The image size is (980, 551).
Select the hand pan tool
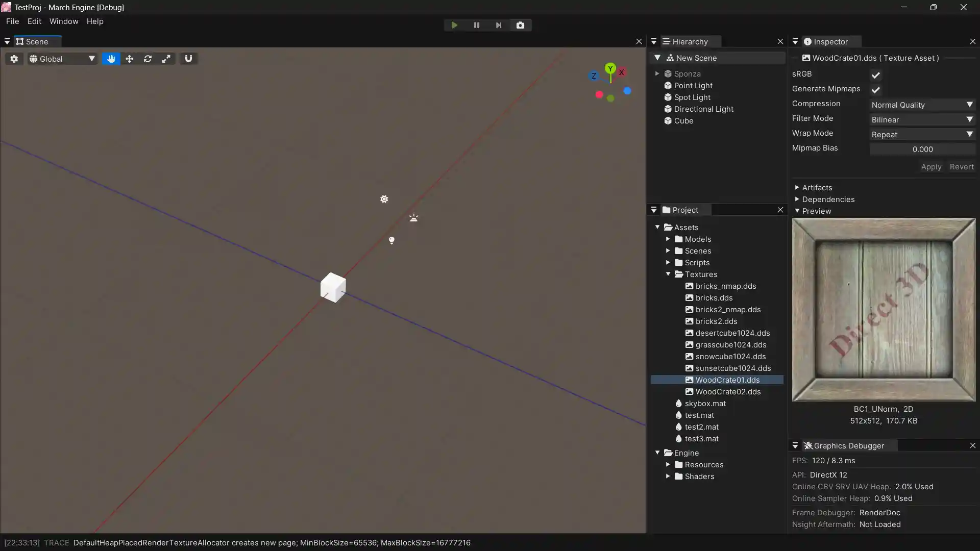tap(111, 59)
